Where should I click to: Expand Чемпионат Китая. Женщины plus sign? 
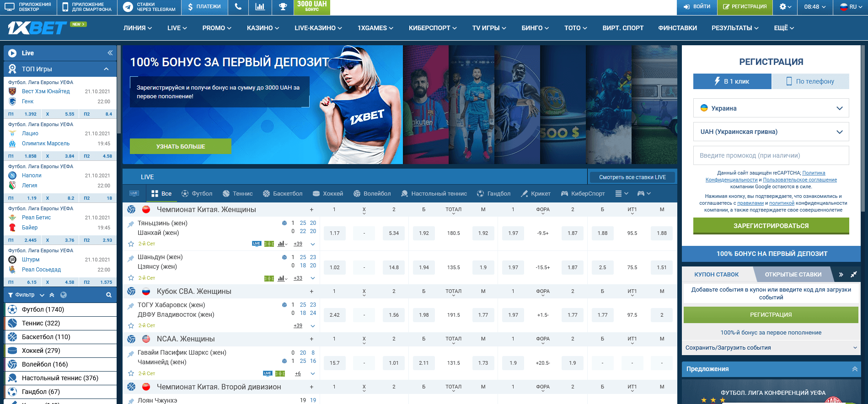click(x=311, y=210)
